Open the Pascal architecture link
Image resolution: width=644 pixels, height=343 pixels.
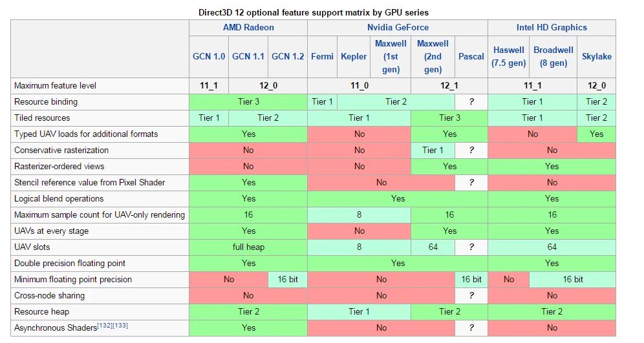pos(471,57)
